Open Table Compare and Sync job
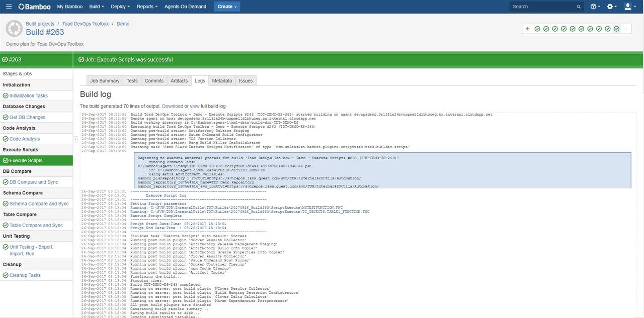Viewport: 644px width, 318px height. 36,225
